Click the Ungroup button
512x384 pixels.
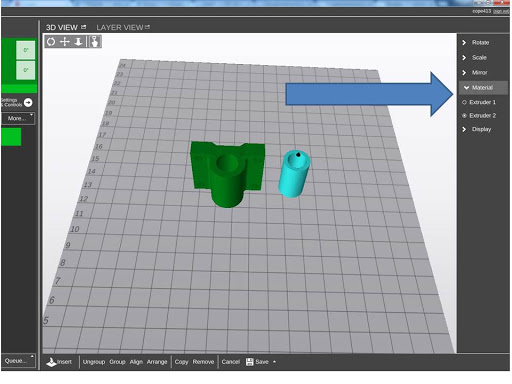[94, 362]
